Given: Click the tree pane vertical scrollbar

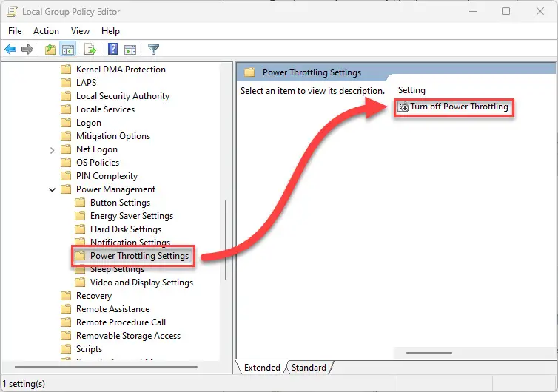Looking at the screenshot, I should (226, 240).
